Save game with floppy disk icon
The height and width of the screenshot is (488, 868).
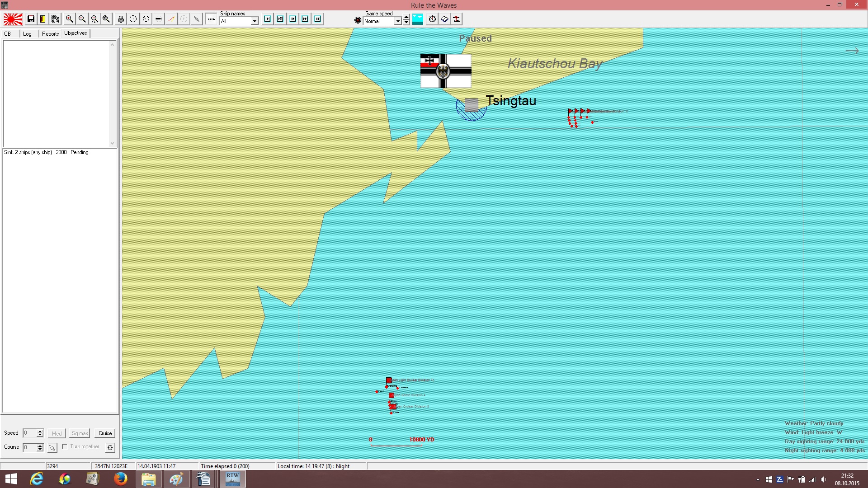[31, 19]
